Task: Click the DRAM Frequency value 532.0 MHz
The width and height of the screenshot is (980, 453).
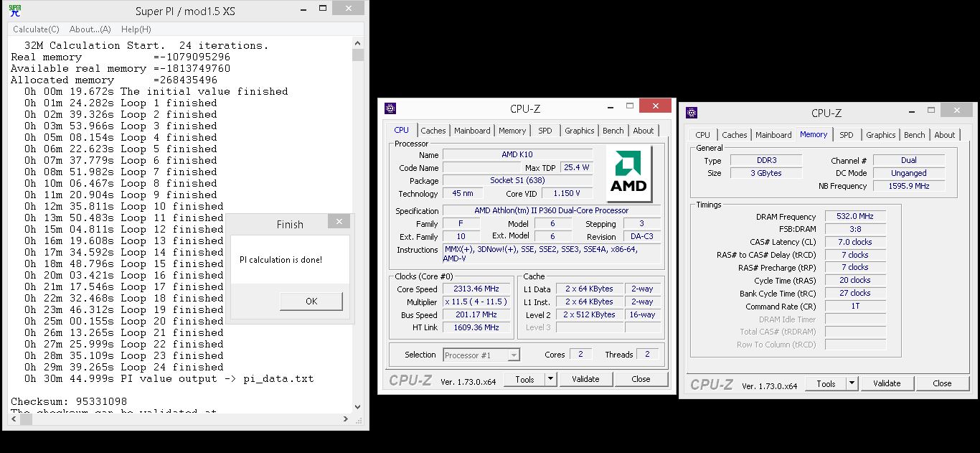Action: point(855,216)
